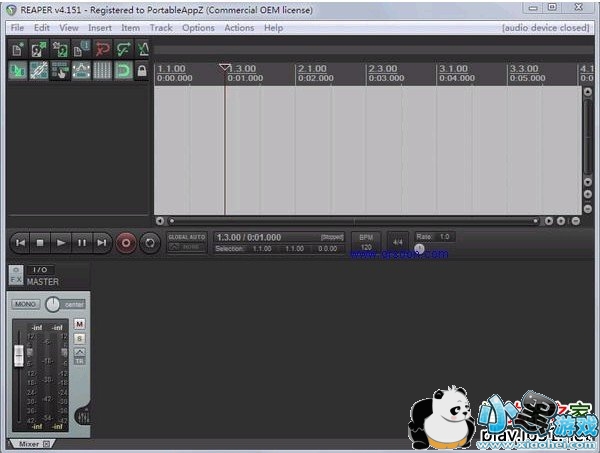This screenshot has height=453, width=600.
Task: Click the master mixer settings sliders icon
Action: pyautogui.click(x=83, y=417)
